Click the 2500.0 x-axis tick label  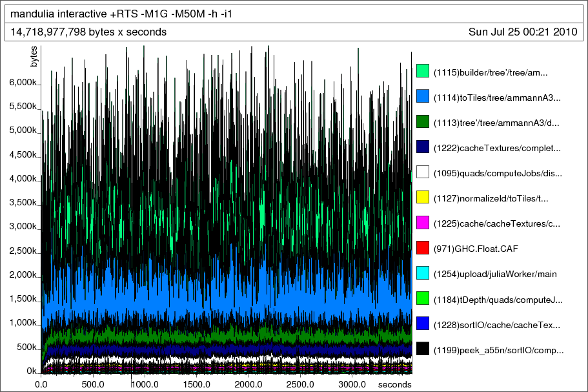coord(300,384)
